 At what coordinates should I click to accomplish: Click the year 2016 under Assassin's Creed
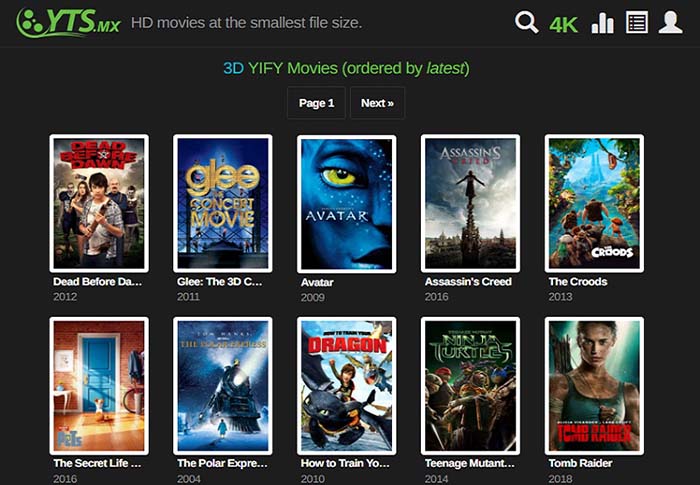(437, 297)
